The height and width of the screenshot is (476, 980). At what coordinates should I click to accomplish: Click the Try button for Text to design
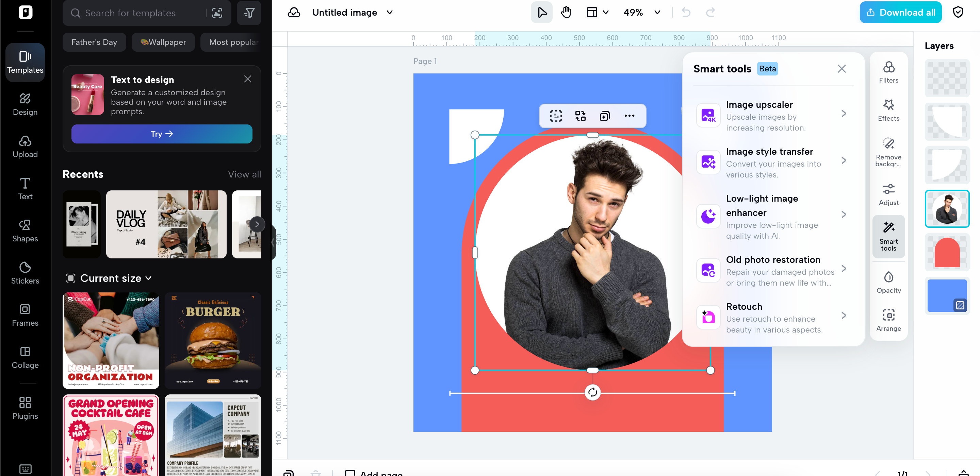click(162, 134)
